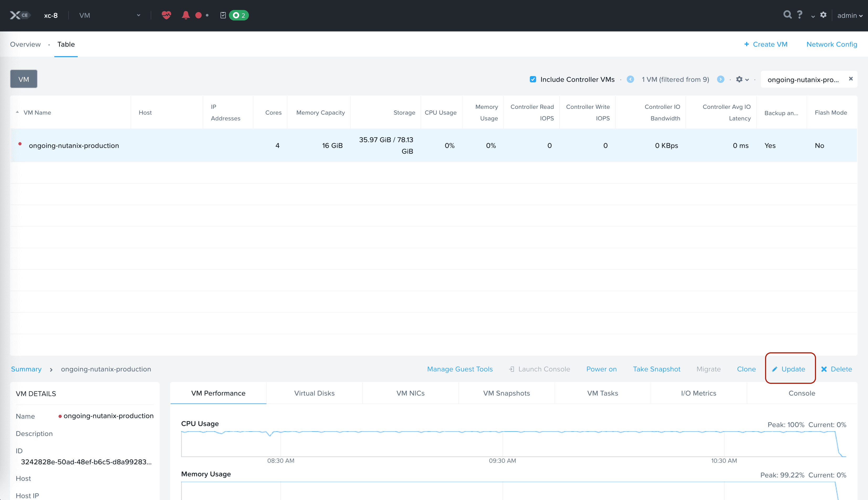Open the settings gear in the top bar

[x=823, y=15]
